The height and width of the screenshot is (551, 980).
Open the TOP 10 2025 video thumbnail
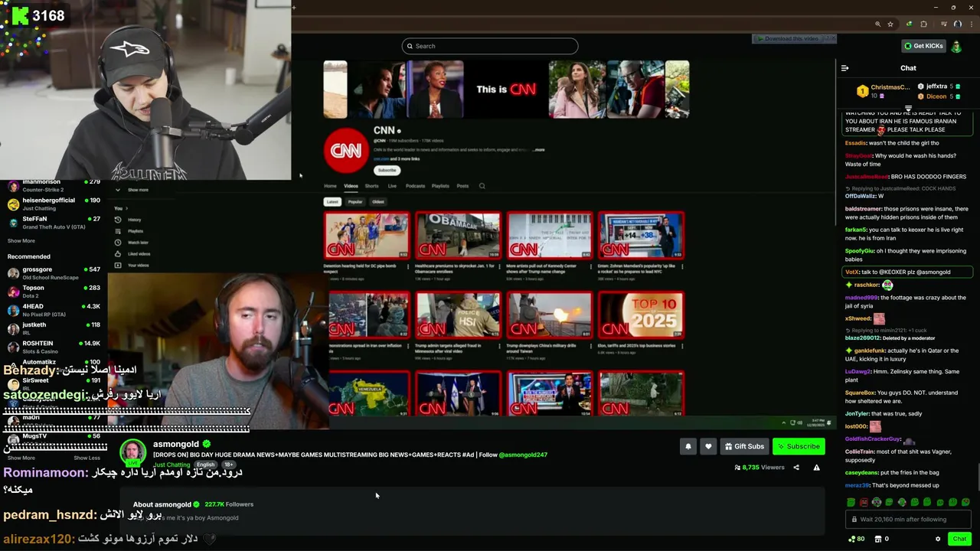pos(641,315)
